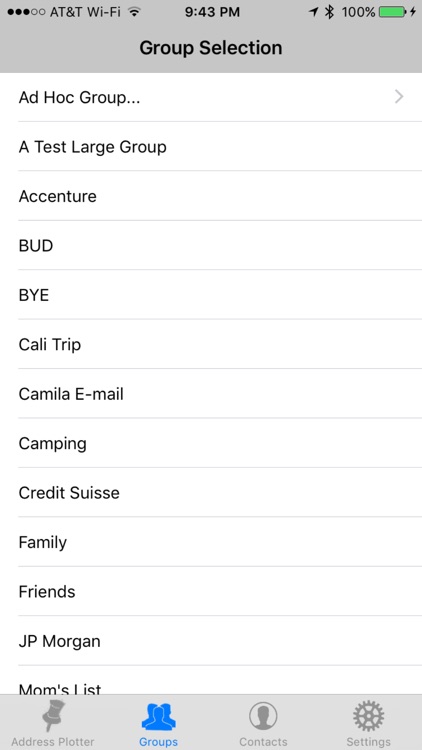Open the Cali Trip group

pos(211,344)
